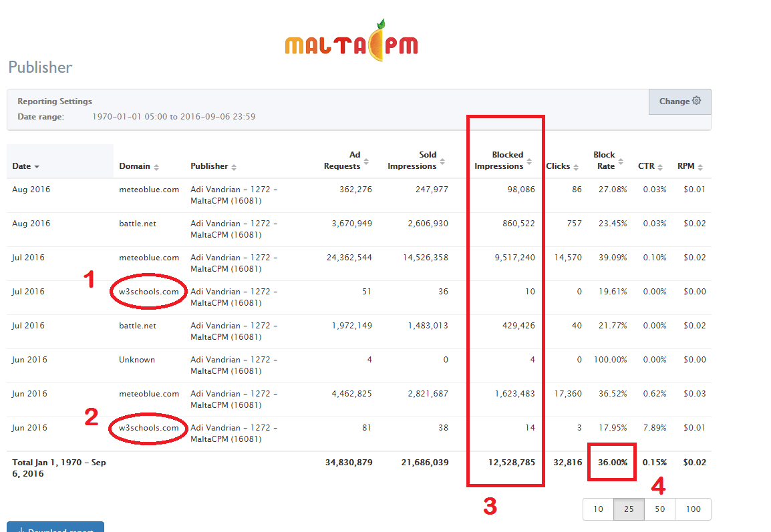The width and height of the screenshot is (771, 532).
Task: Click the Block Rate header label
Action: click(605, 160)
